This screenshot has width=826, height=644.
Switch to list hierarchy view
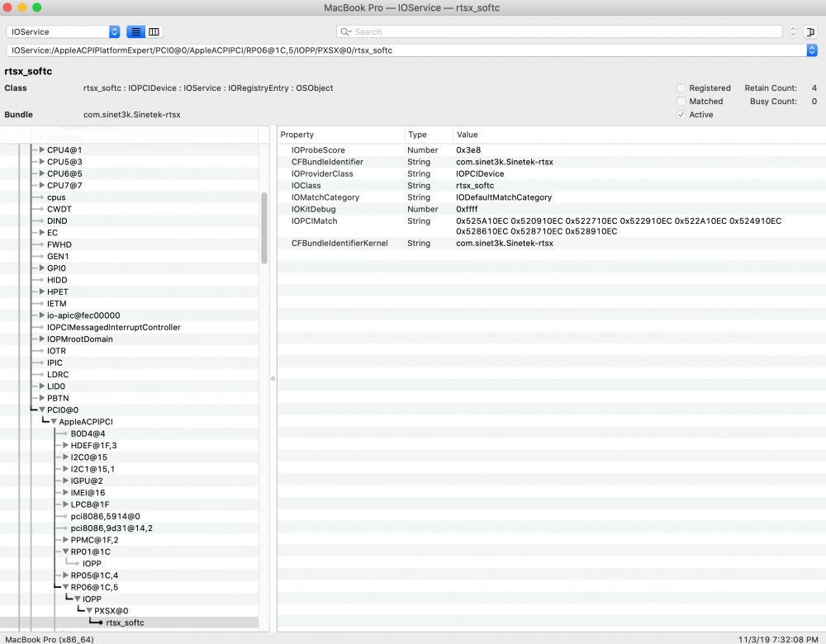pyautogui.click(x=135, y=31)
